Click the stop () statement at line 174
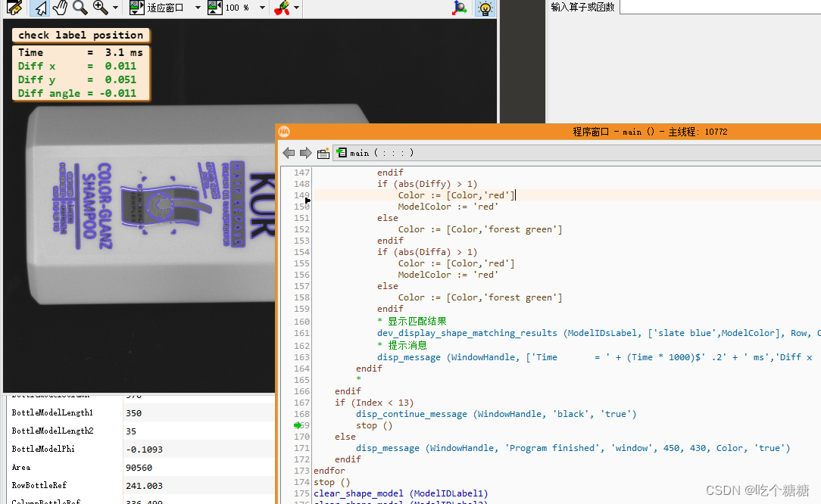The image size is (821, 504). click(x=332, y=482)
